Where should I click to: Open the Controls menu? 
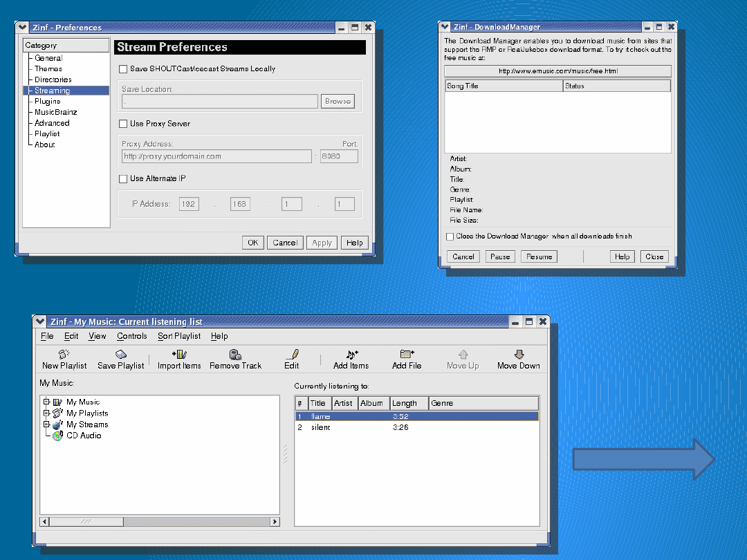pos(131,336)
